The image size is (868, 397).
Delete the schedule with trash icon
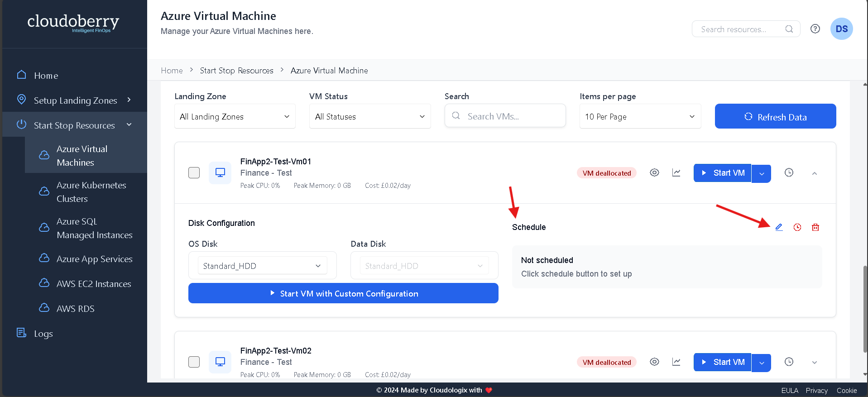815,227
